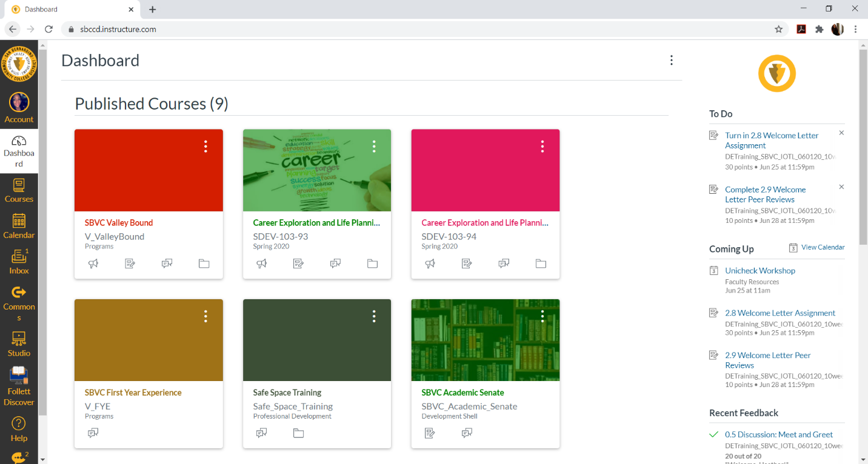Open the Courses menu in the sidebar
This screenshot has height=464, width=868.
[x=19, y=190]
